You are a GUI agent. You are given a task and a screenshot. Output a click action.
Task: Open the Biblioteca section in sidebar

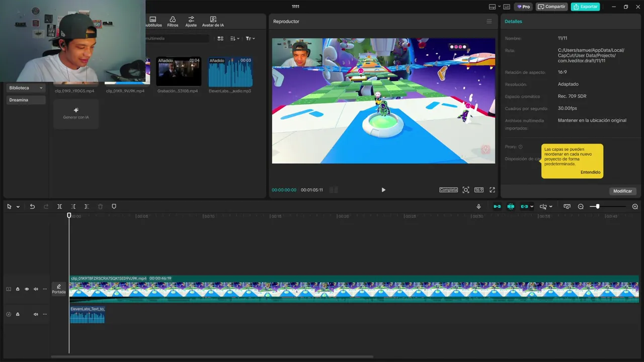coord(26,88)
